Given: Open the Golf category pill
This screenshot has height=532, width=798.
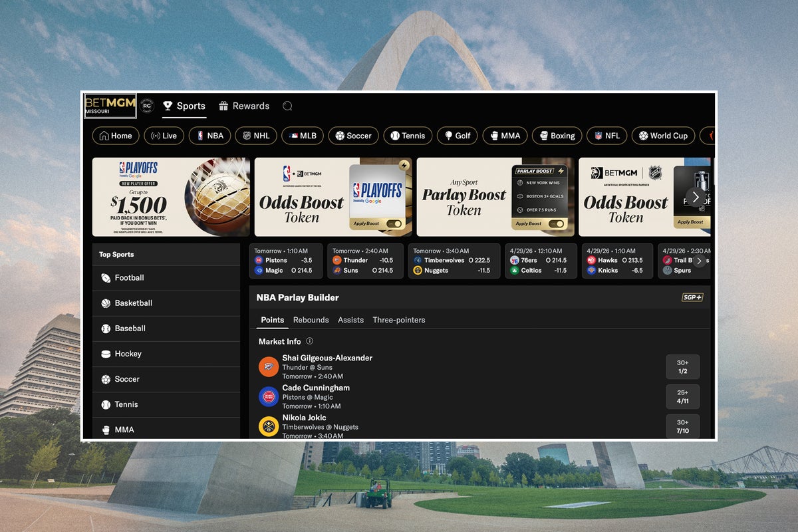Looking at the screenshot, I should pos(458,136).
